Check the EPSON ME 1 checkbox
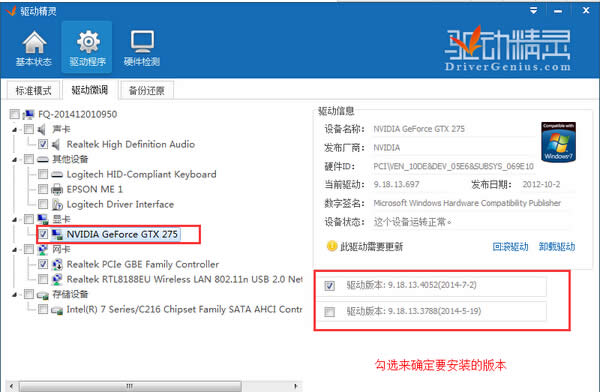This screenshot has width=602, height=392. [43, 189]
